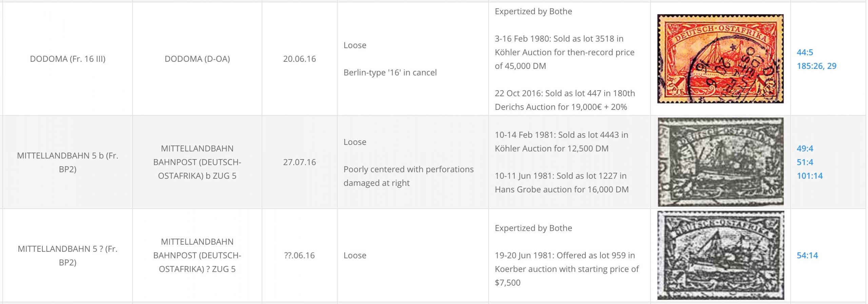
Task: Open reference link 49:4
Action: (x=805, y=148)
